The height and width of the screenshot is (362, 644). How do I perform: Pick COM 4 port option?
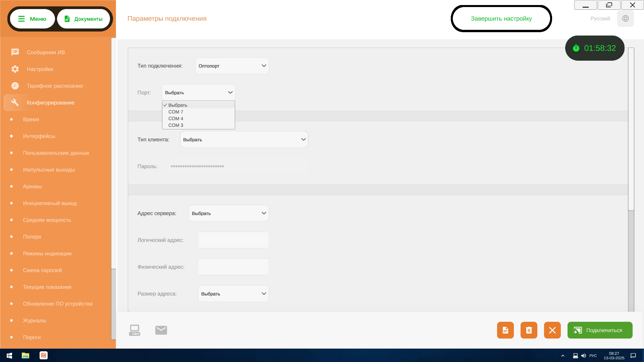point(176,119)
